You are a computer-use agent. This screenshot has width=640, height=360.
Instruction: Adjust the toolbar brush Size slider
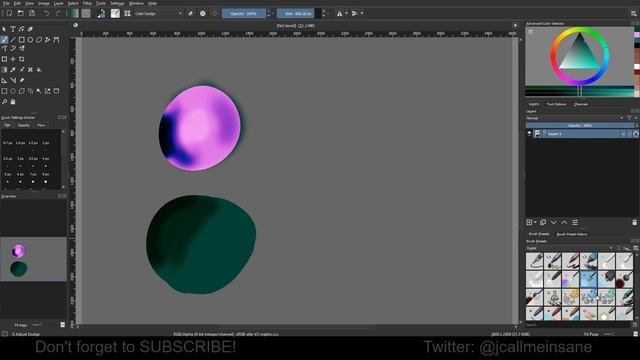[298, 13]
